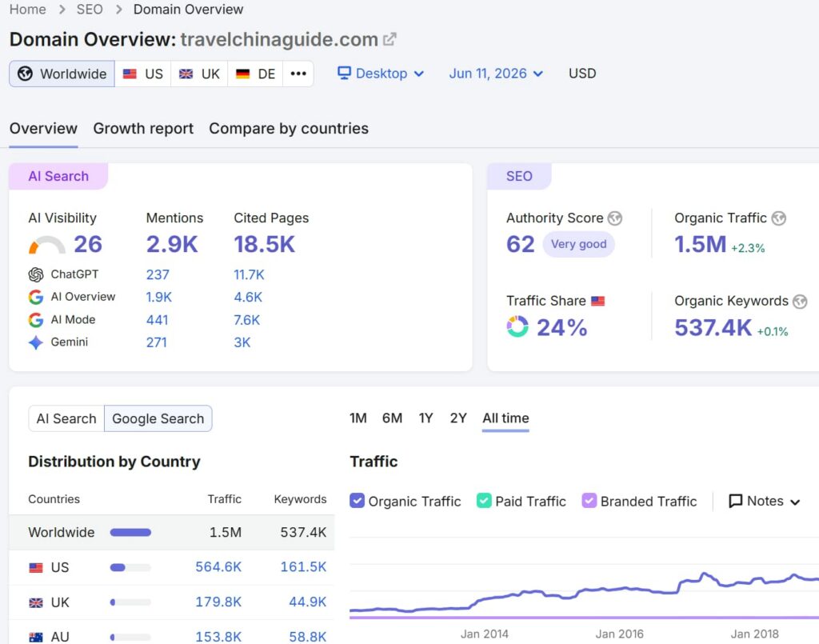Select the 1M time range
This screenshot has width=819, height=644.
pyautogui.click(x=358, y=418)
